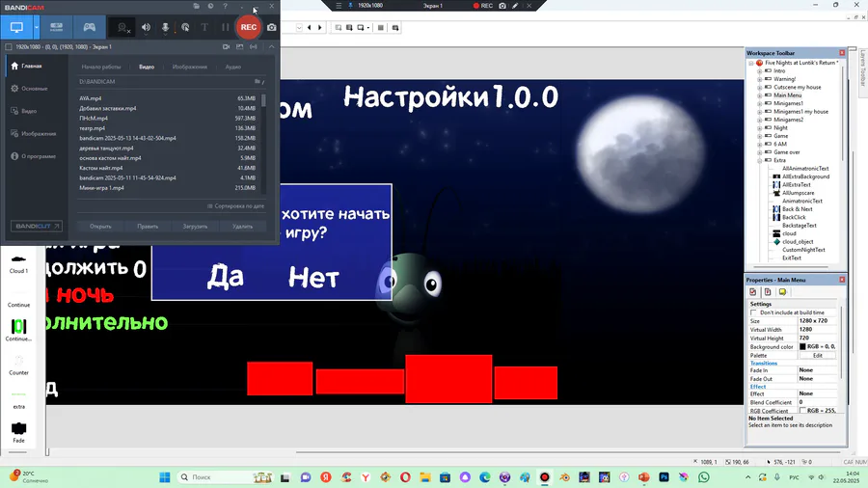Click Открыть button
The width and height of the screenshot is (868, 488).
(100, 227)
